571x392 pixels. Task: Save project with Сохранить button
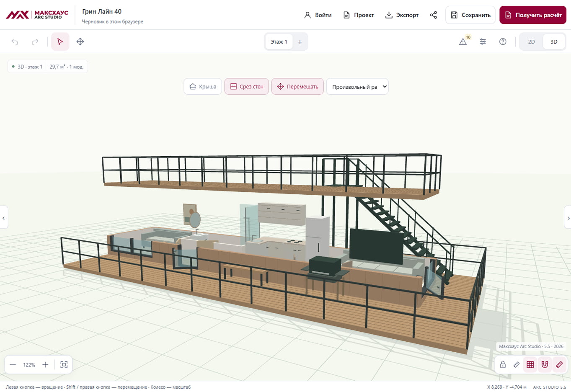click(470, 15)
